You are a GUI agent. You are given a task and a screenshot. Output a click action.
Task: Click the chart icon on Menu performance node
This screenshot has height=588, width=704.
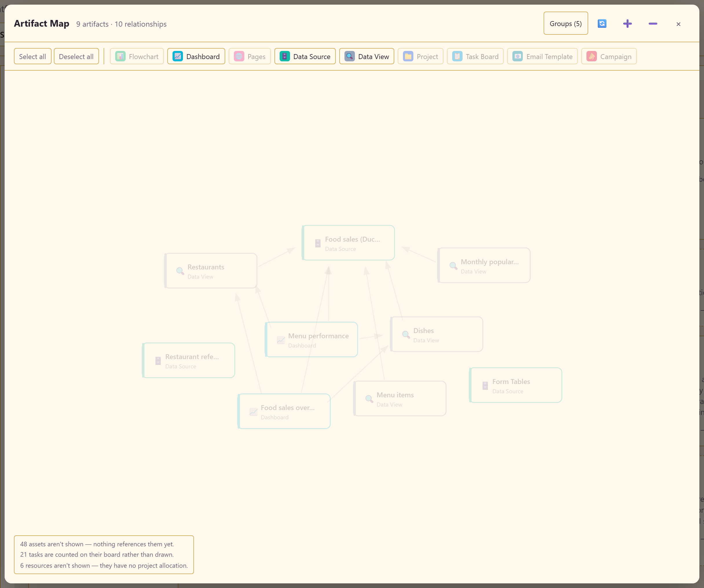[x=281, y=340]
